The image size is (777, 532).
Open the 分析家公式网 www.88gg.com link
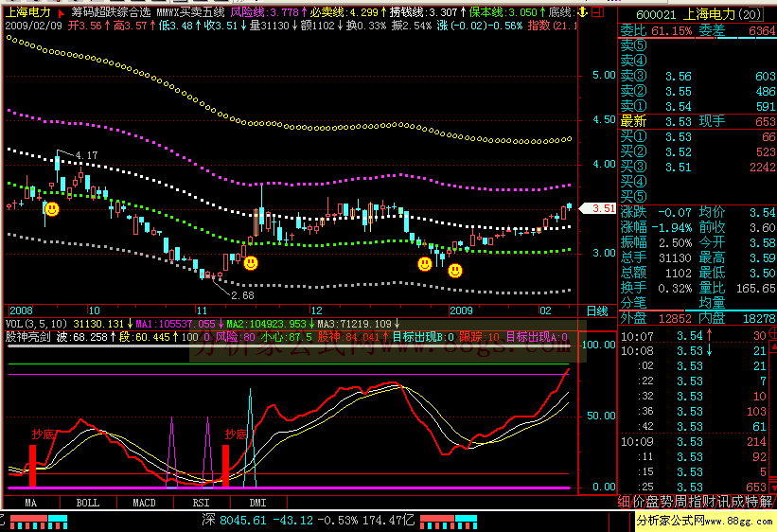pos(706,521)
